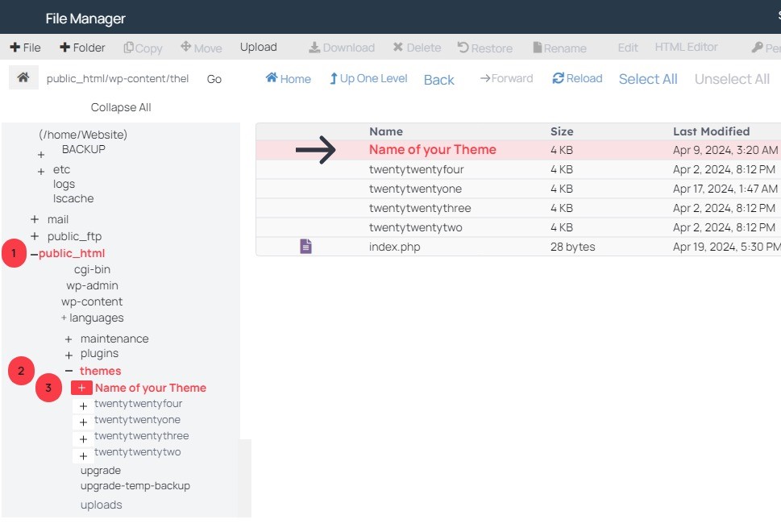The image size is (781, 532).
Task: Expand the mail folder in tree
Action: tap(34, 219)
